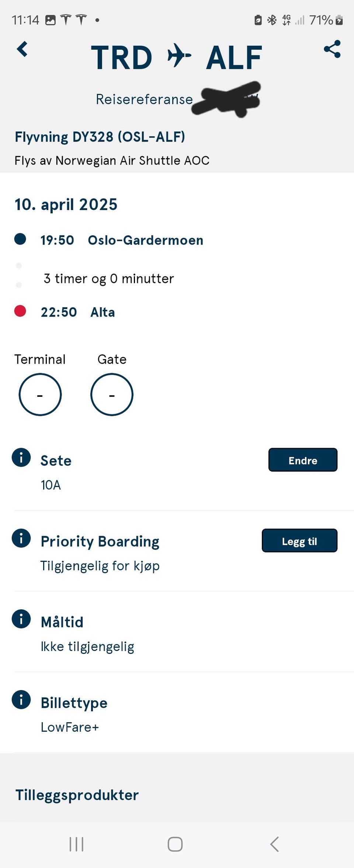
Task: Open the share icon
Action: coord(332,49)
